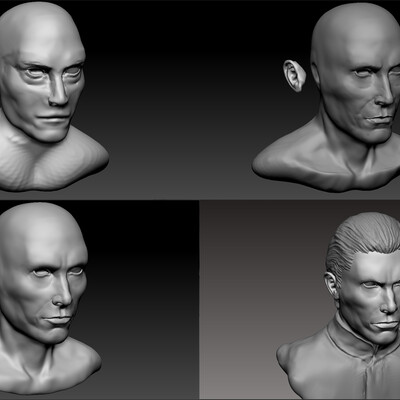400x400 pixels.
Task: Click the bottom-left bust's lips
Action: (58, 321)
